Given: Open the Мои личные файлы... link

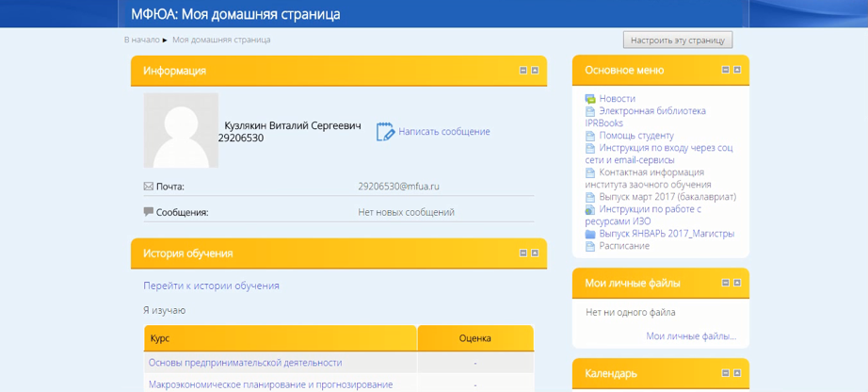Looking at the screenshot, I should pyautogui.click(x=690, y=336).
